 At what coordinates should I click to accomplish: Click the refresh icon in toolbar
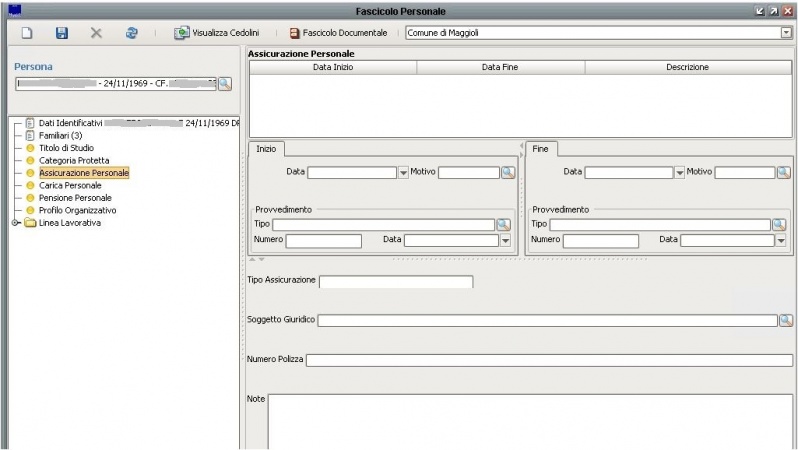(131, 33)
